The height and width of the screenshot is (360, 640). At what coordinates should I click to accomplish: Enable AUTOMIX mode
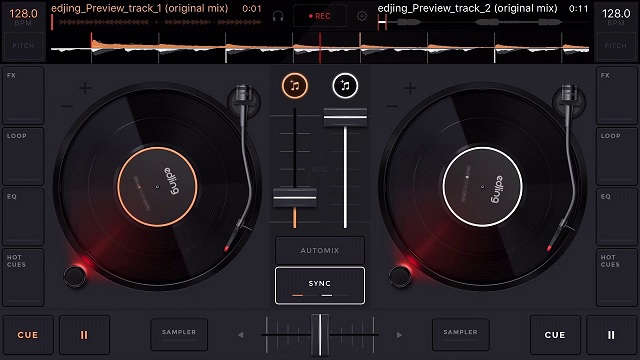tap(320, 251)
